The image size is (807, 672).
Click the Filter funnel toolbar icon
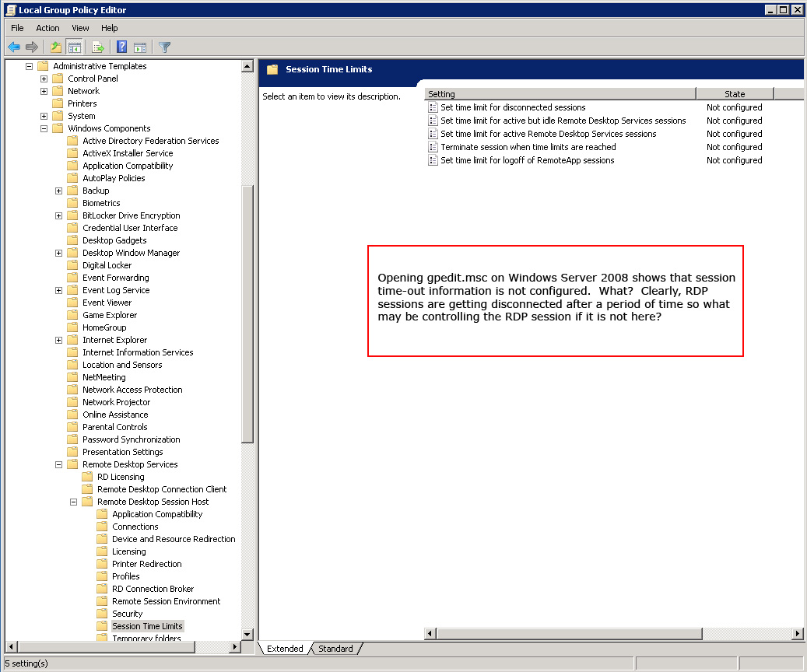(x=165, y=47)
